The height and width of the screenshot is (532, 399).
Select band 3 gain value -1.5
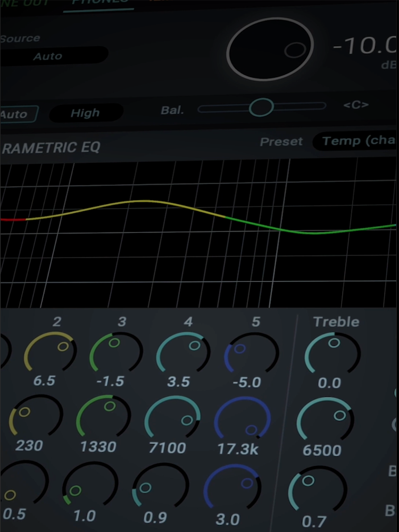[x=110, y=381]
